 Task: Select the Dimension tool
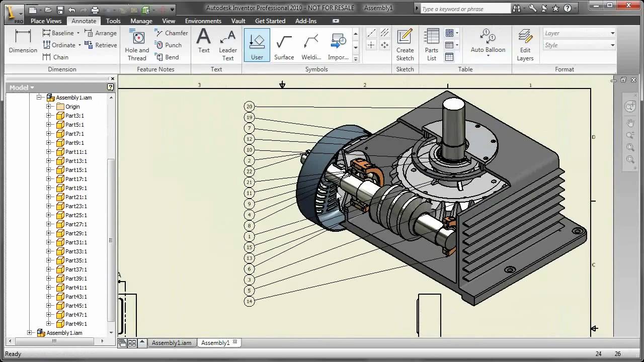[x=23, y=41]
